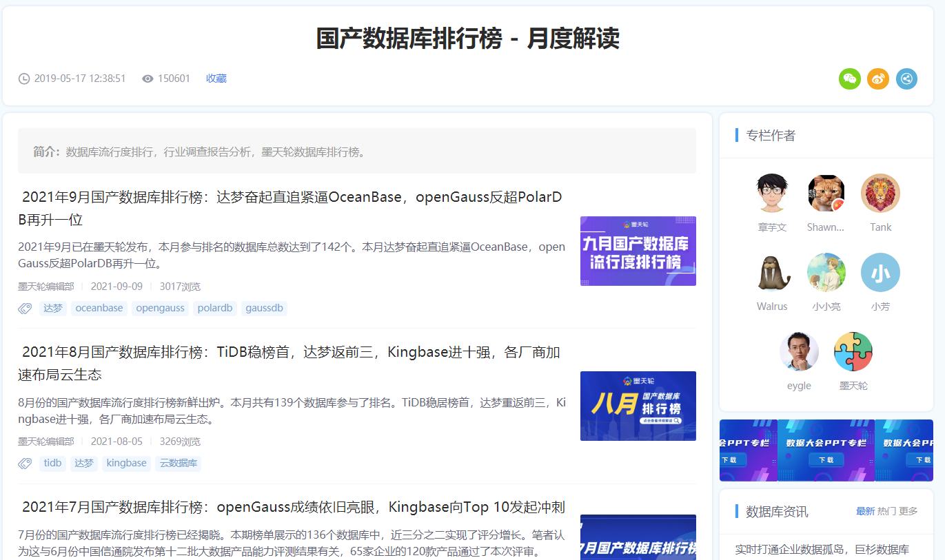Click the 3269浏览 view count

coord(180,442)
